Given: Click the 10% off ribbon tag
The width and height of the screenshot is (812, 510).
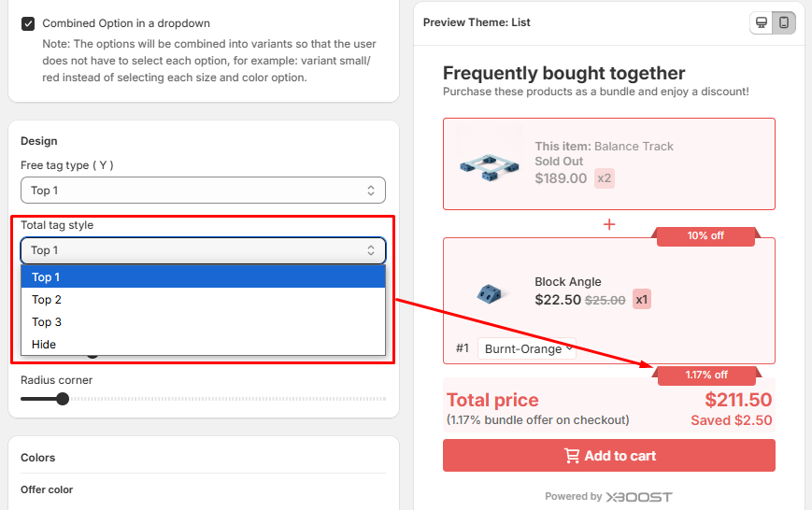Looking at the screenshot, I should click(x=705, y=236).
